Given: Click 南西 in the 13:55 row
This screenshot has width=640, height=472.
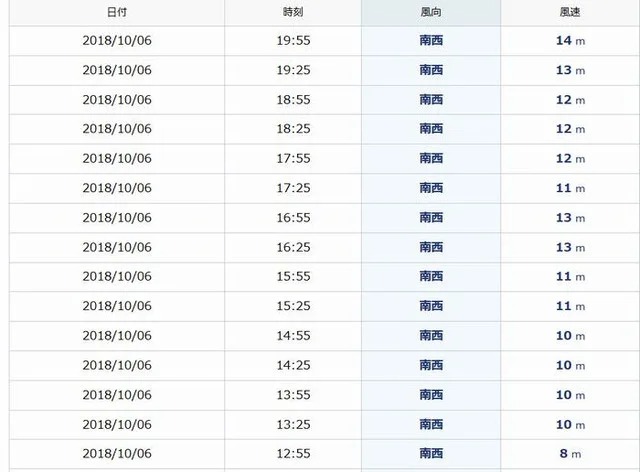Looking at the screenshot, I should (431, 395).
